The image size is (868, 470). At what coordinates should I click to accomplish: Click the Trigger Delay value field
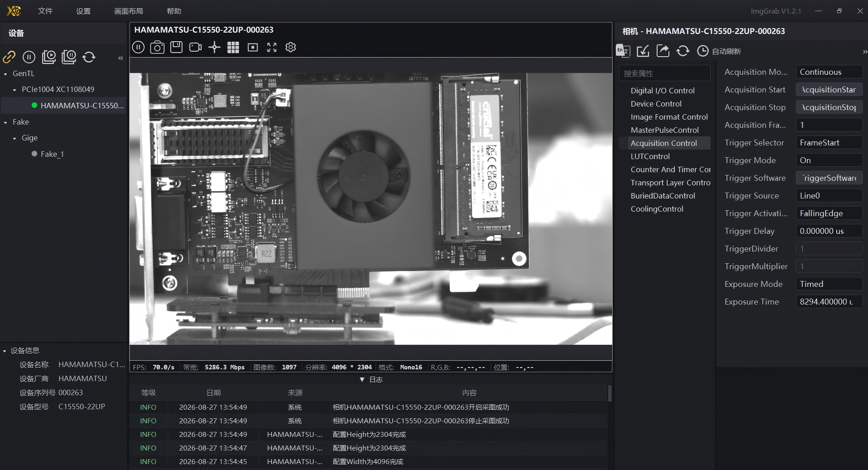coord(829,231)
